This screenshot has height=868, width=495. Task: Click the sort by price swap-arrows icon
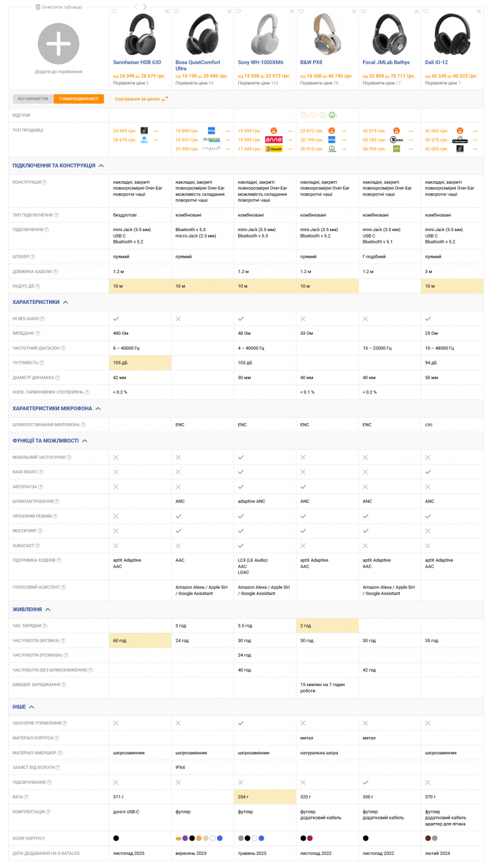[165, 99]
